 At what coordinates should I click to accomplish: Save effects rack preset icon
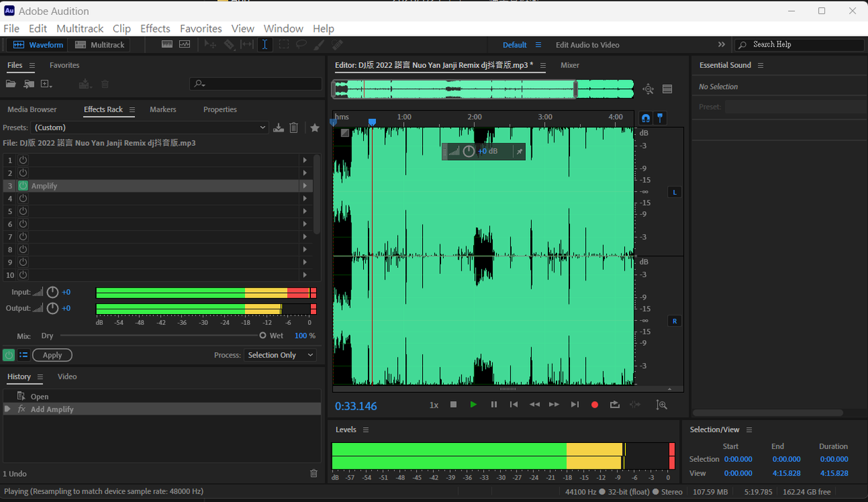click(x=278, y=128)
